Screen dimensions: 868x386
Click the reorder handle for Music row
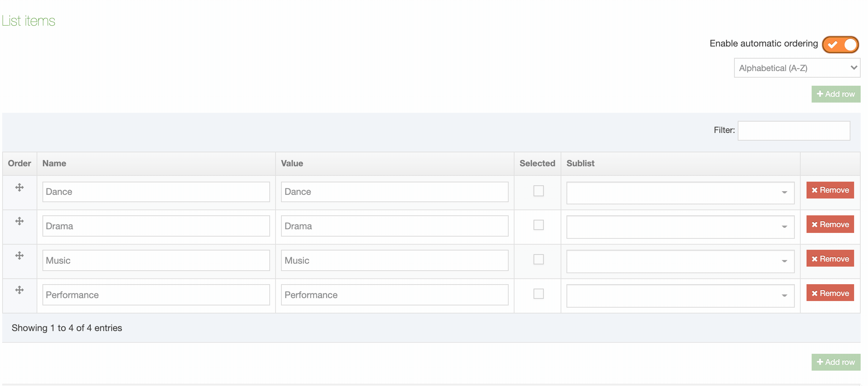(19, 256)
